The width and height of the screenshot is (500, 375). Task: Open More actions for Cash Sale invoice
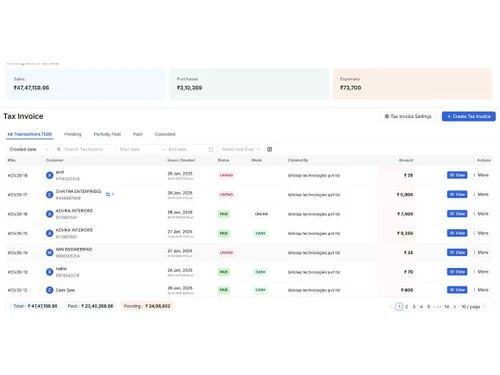click(481, 290)
